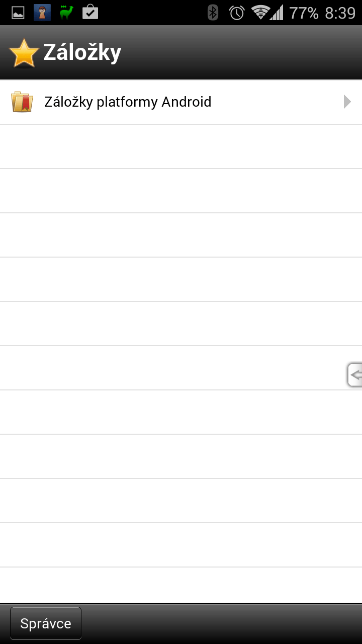Tap the picture notification icon in status bar

coord(18,13)
